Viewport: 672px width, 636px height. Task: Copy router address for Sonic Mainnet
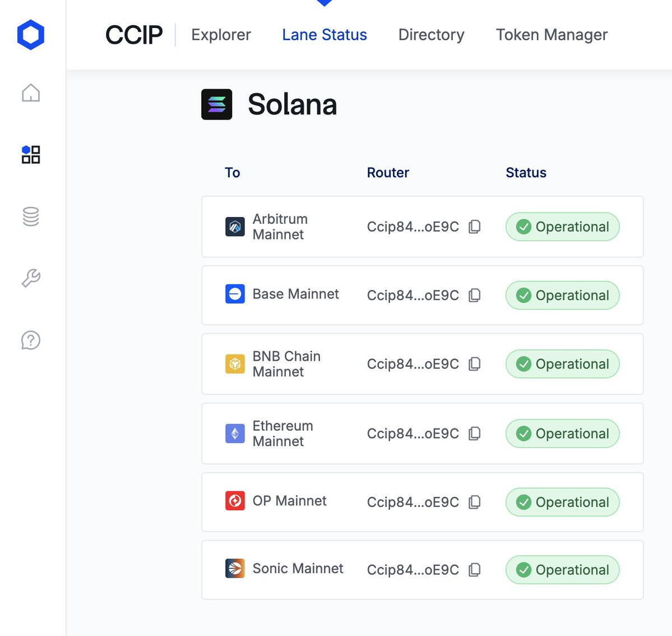coord(474,569)
